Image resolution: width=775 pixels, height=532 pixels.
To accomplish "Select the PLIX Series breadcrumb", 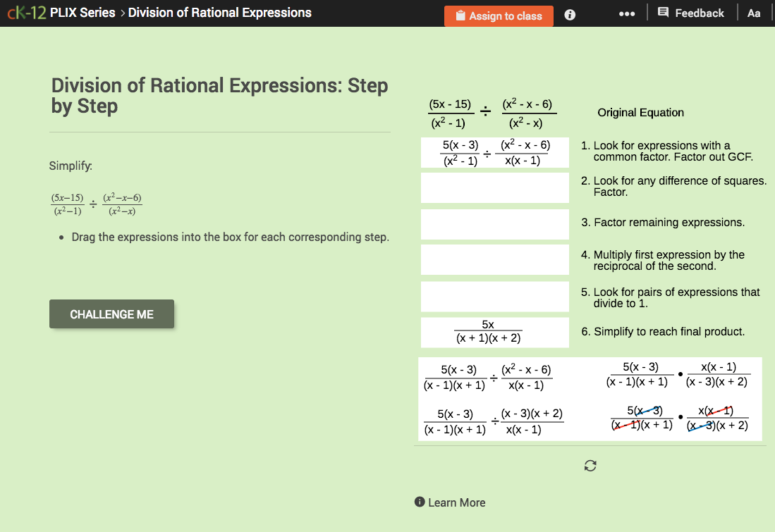I will click(84, 12).
